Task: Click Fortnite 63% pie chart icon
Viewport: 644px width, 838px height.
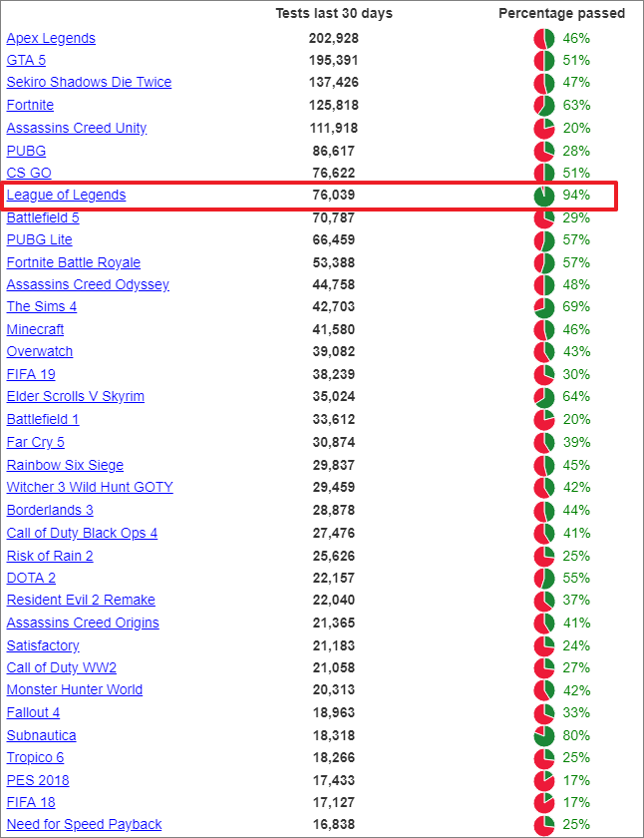Action: pos(544,106)
